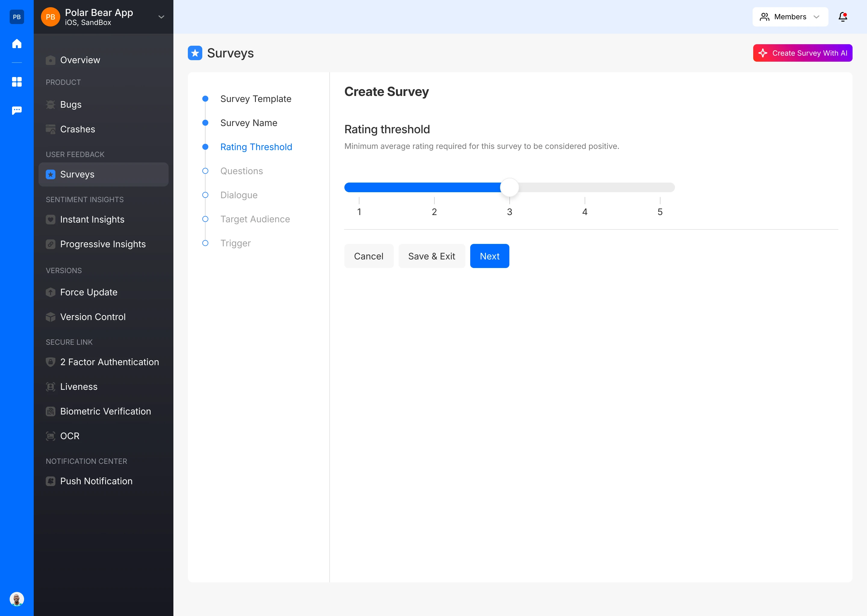The height and width of the screenshot is (616, 867).
Task: Select the Questions step circle
Action: [205, 171]
